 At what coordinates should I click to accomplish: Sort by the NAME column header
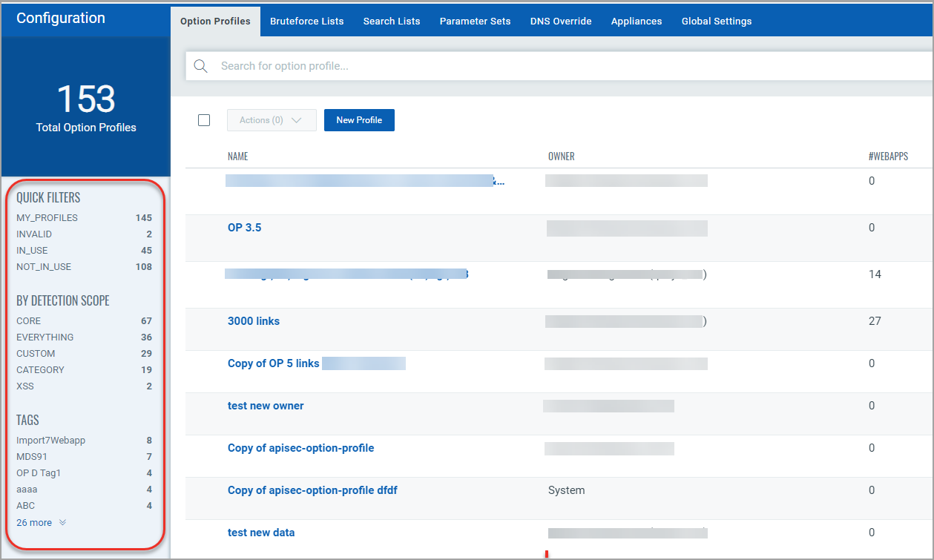[237, 157]
